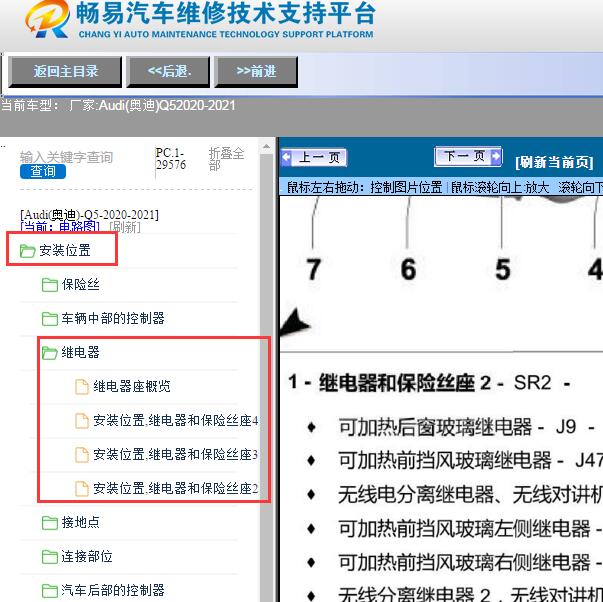
Task: Click 无线电分离继电器、无线对讲机 line
Action: 470,495
